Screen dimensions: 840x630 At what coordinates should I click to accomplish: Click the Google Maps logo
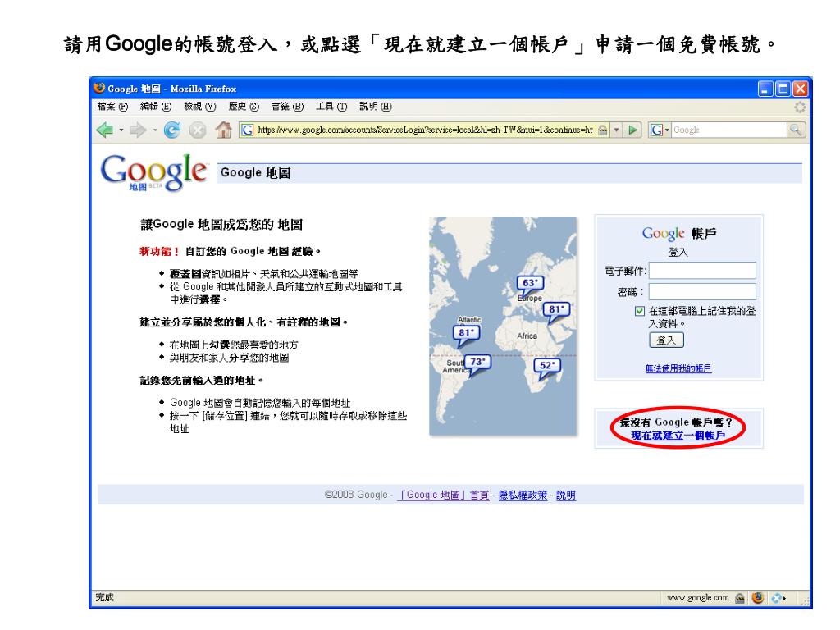(153, 172)
